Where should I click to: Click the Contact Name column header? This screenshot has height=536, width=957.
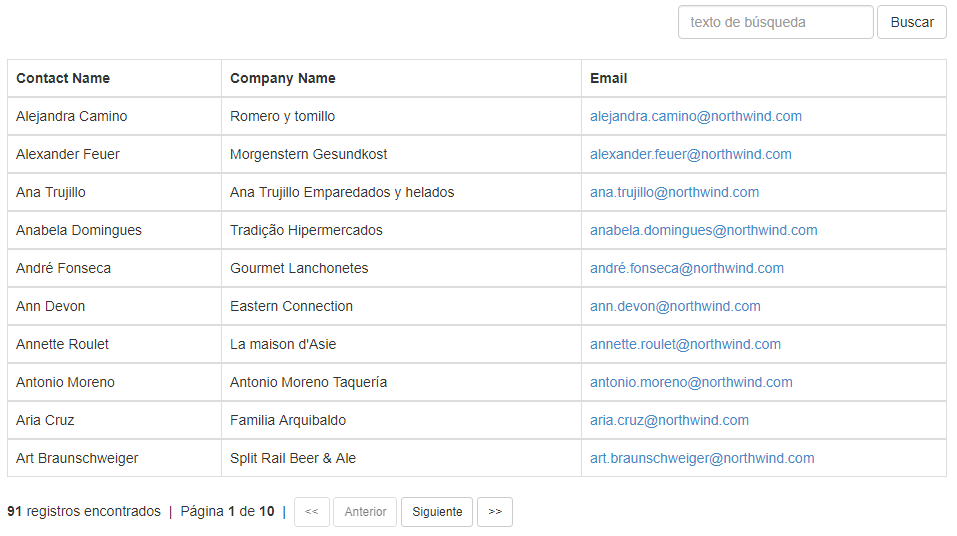(x=63, y=78)
